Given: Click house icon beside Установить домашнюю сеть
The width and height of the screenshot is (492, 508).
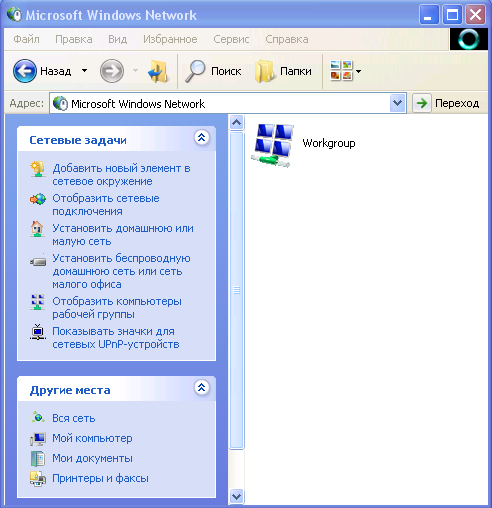Looking at the screenshot, I should coord(37,229).
